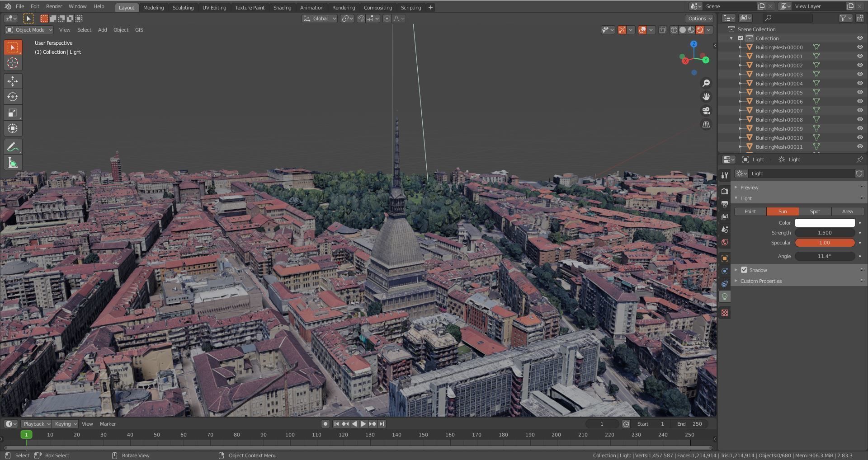The width and height of the screenshot is (868, 460).
Task: Toggle the camera view icon
Action: tap(706, 111)
